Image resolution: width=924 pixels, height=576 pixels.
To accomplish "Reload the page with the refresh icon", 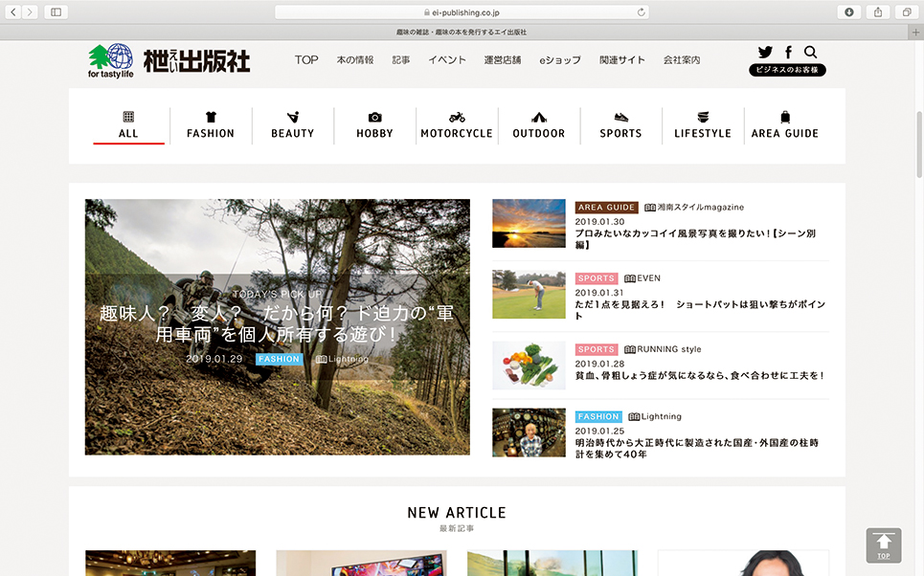I will (x=641, y=12).
